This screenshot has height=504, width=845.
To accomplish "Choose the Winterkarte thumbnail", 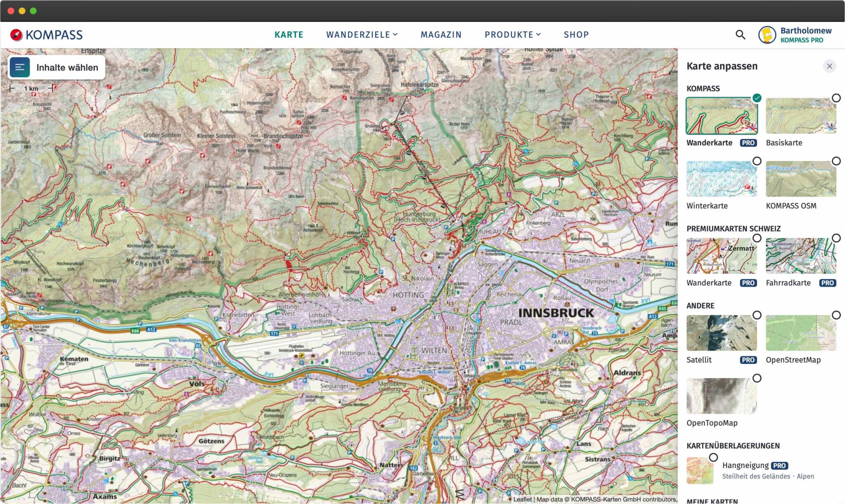I will pos(722,179).
